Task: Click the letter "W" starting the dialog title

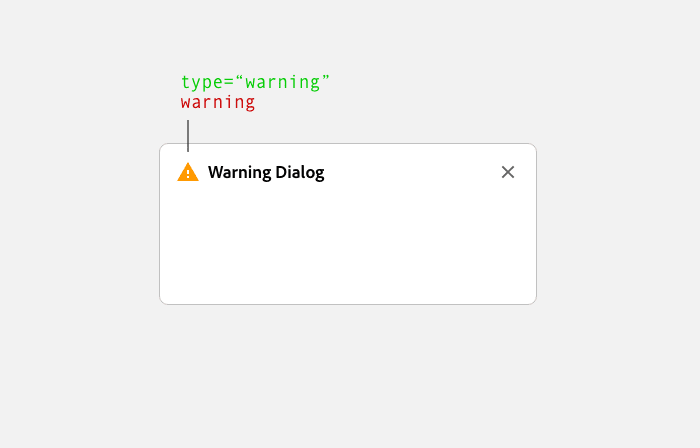Action: pyautogui.click(x=215, y=172)
